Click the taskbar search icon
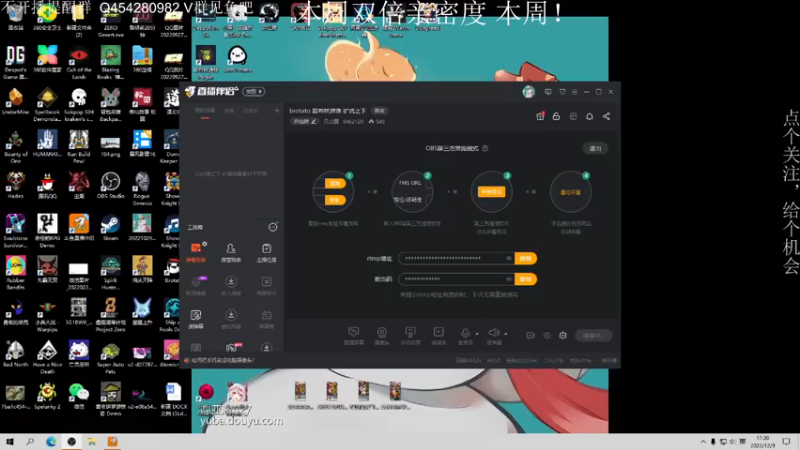 [x=30, y=441]
